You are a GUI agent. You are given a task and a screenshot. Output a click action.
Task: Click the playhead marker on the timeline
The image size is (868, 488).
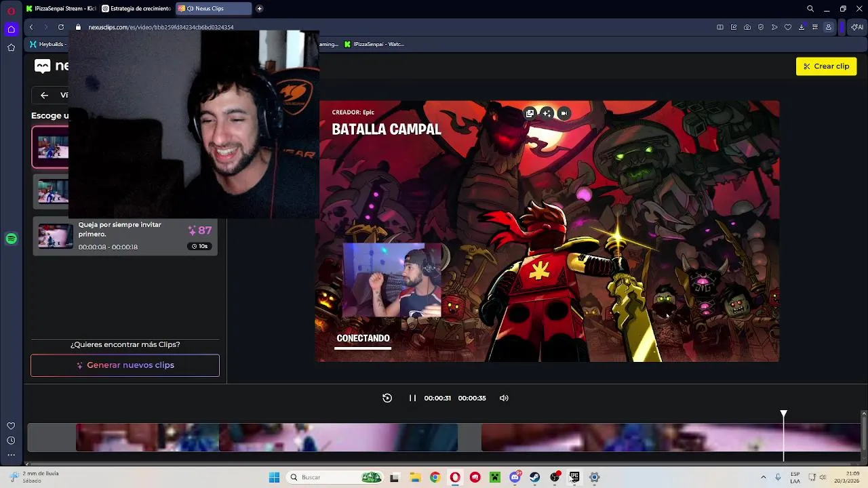click(x=784, y=413)
